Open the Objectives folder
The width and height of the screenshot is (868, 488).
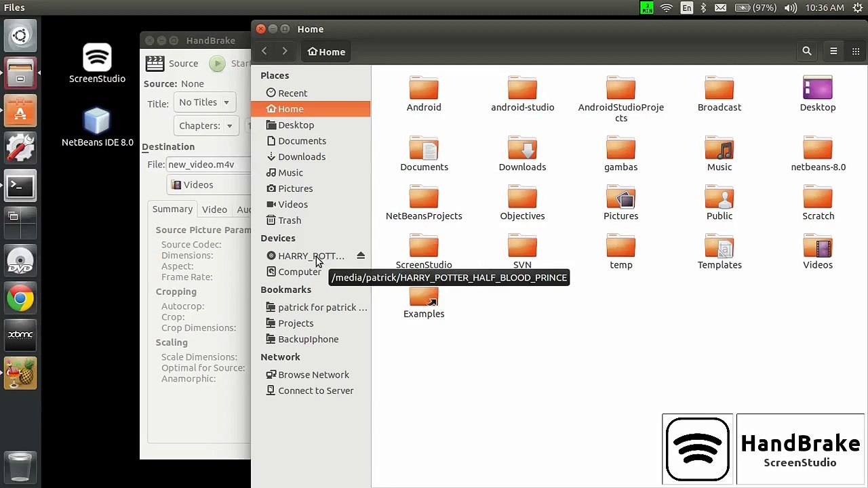[522, 202]
